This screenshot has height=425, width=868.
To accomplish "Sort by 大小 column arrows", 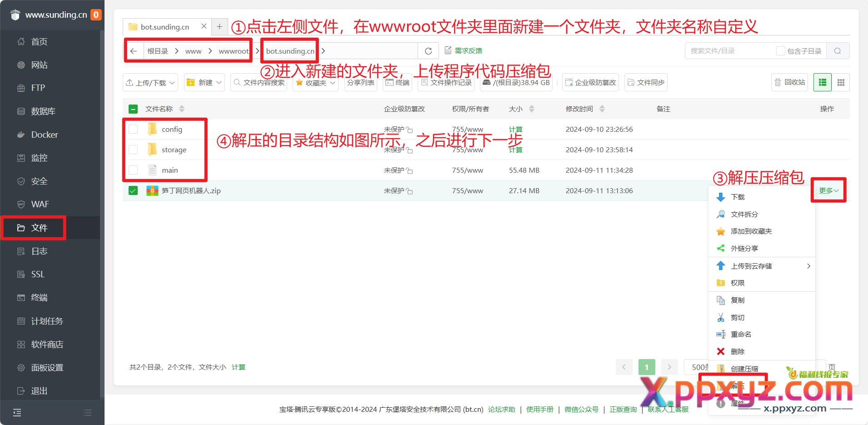I will (532, 109).
